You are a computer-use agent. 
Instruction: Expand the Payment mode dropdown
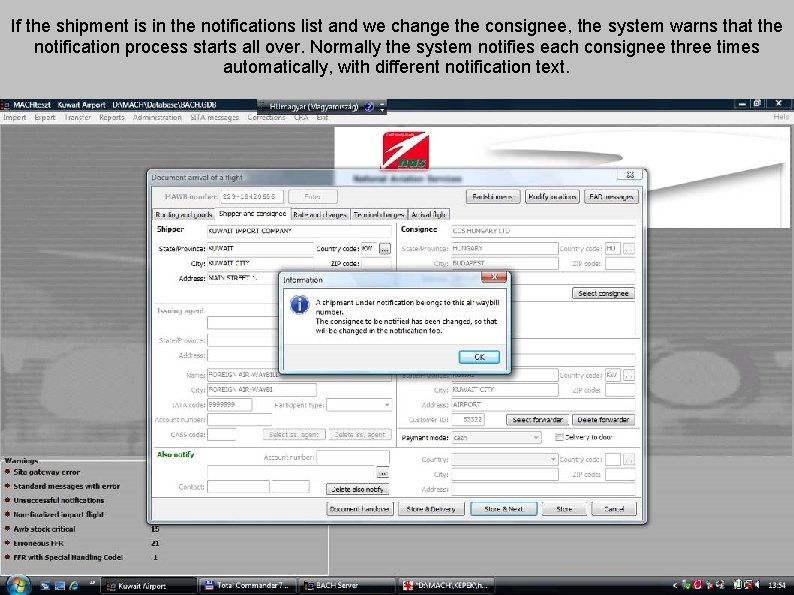pos(536,438)
